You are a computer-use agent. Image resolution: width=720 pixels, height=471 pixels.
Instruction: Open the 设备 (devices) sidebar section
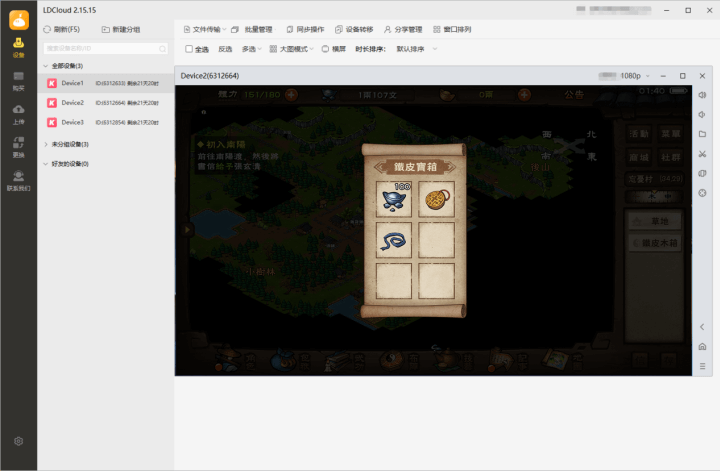tap(18, 47)
